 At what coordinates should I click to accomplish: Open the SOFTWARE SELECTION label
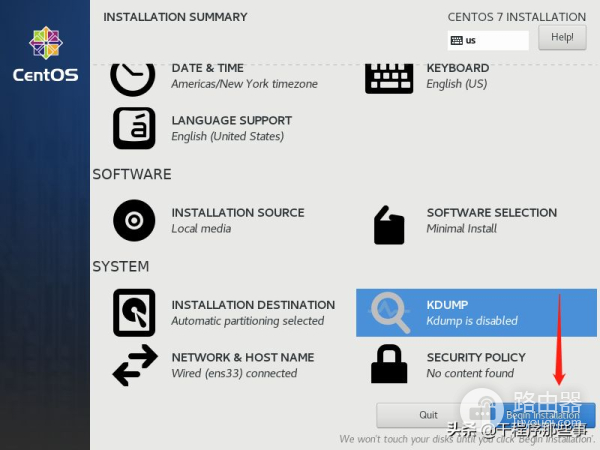point(492,213)
